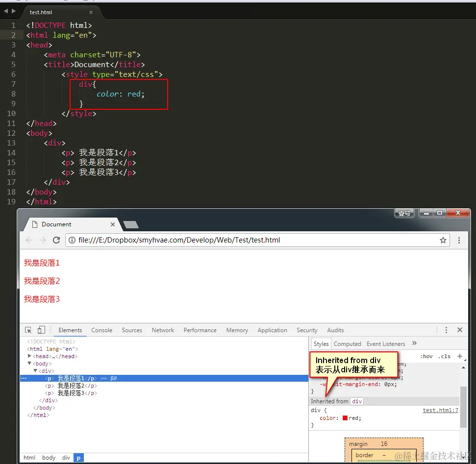The image size is (476, 464).
Task: Click the red 我是段落3 text on page
Action: tap(42, 299)
